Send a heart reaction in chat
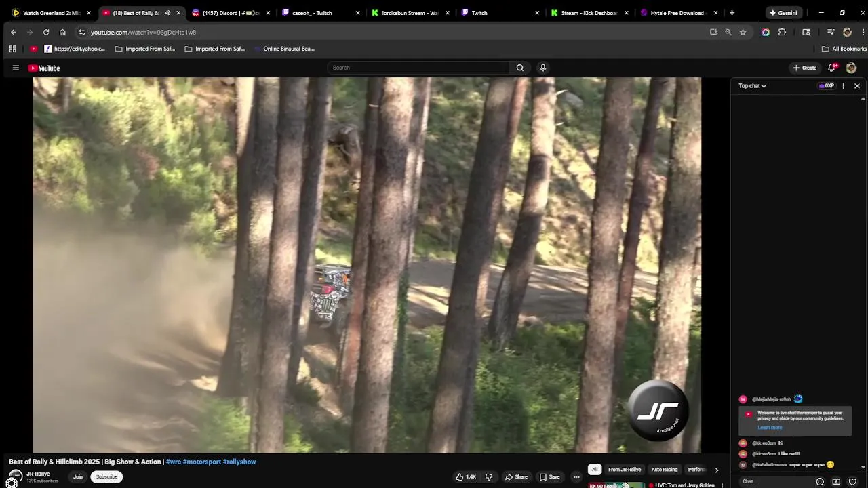Screen dimensions: 868x488 click(x=852, y=481)
